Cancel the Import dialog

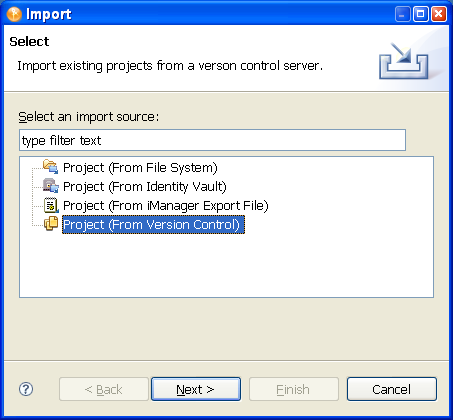click(392, 389)
